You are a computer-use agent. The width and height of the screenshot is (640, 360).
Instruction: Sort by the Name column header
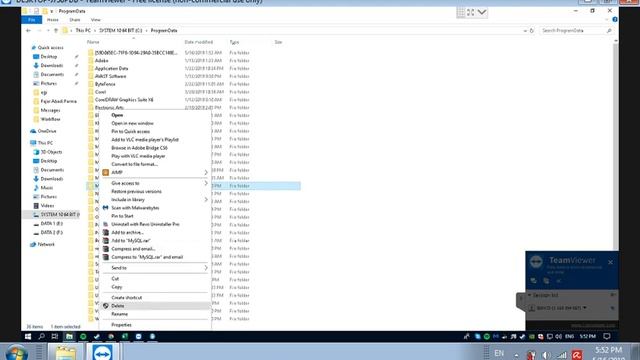pyautogui.click(x=93, y=42)
